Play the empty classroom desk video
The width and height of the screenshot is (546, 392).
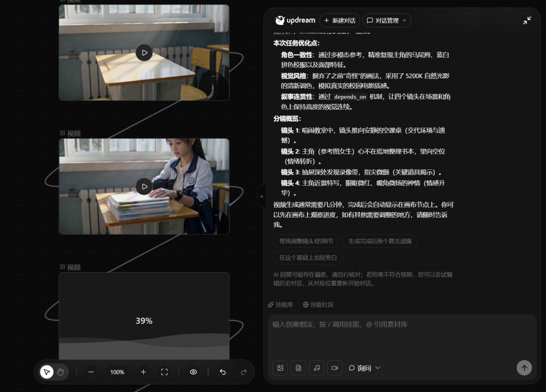coord(144,53)
